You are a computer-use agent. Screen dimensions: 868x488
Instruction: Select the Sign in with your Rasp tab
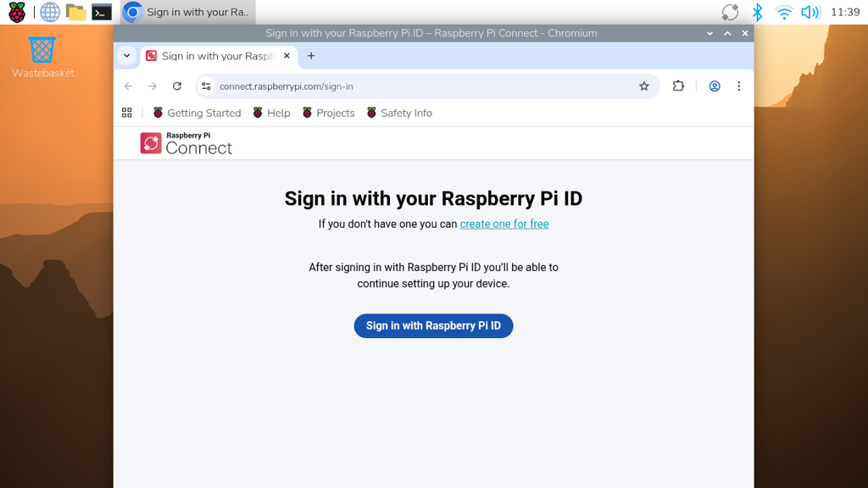pyautogui.click(x=212, y=55)
